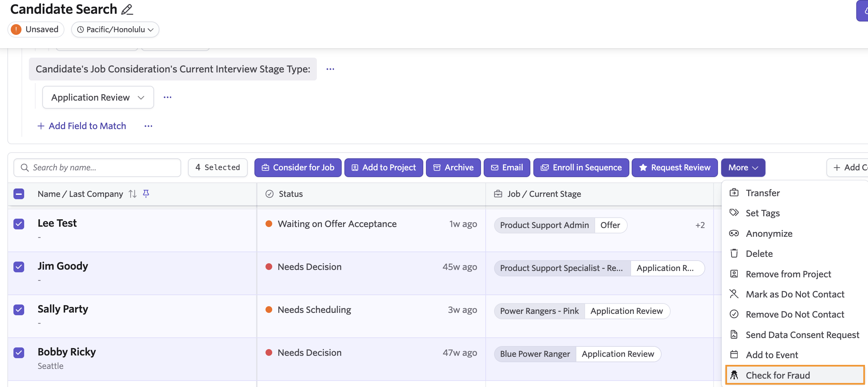Toggle the select-all checkbox in table header

[19, 194]
